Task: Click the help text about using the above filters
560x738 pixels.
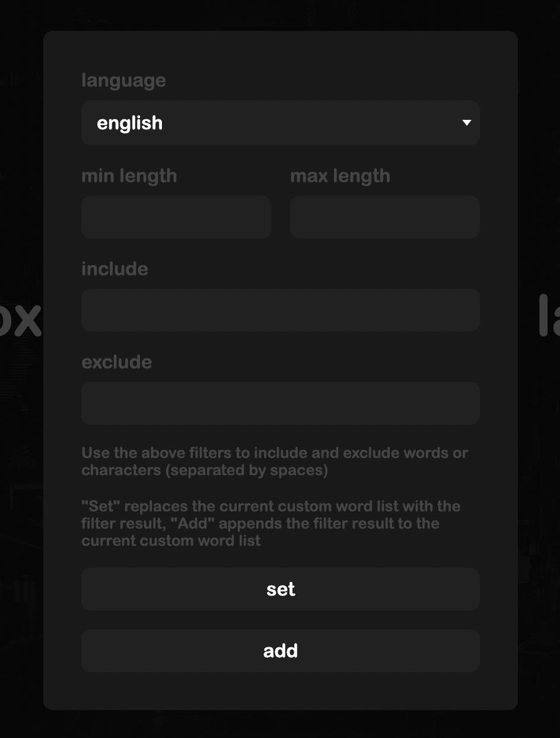Action: coord(275,462)
